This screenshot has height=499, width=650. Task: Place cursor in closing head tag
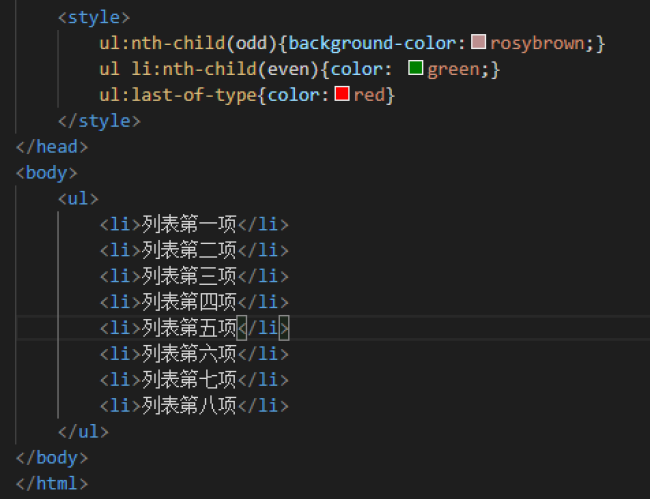tap(52, 147)
